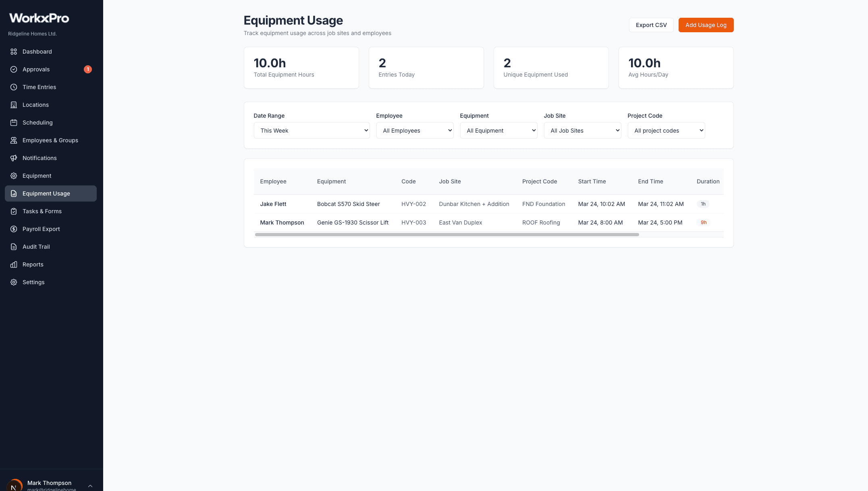Select the Payroll Export dollar icon
The image size is (868, 491).
pyautogui.click(x=13, y=229)
